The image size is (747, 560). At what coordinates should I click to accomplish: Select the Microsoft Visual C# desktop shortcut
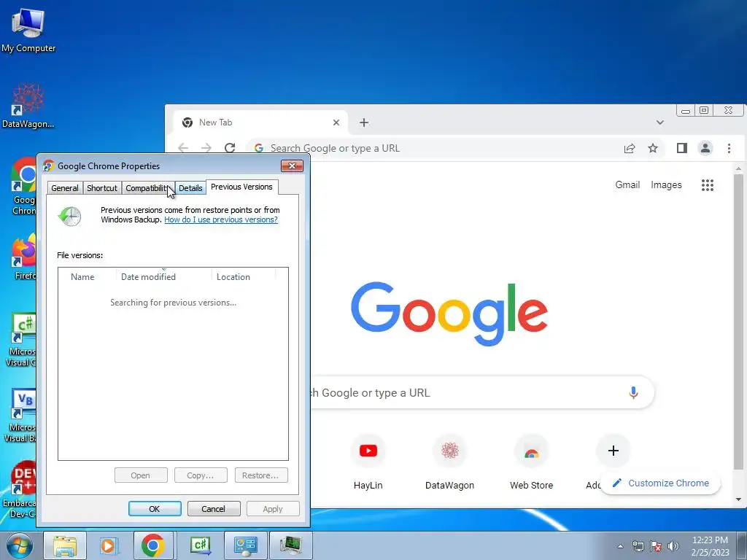tap(22, 339)
